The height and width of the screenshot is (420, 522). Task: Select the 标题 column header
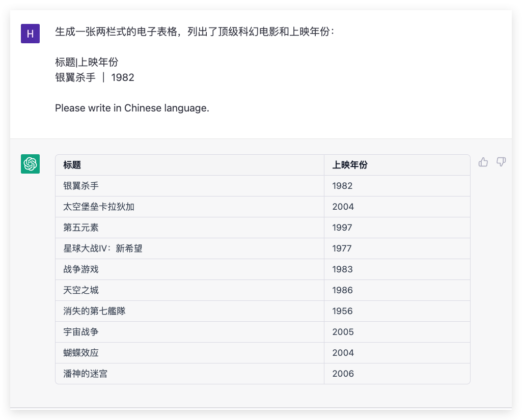(x=190, y=165)
